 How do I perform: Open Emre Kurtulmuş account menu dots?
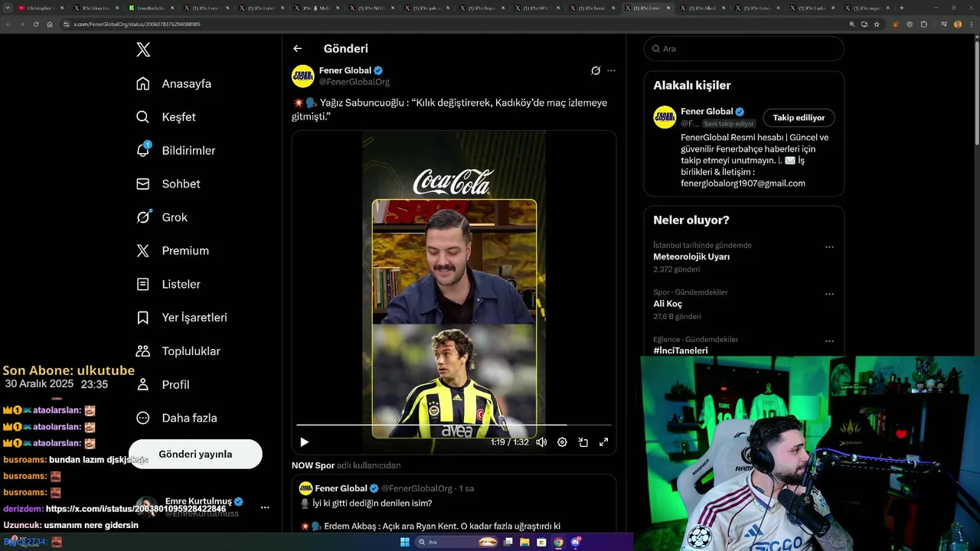point(265,507)
